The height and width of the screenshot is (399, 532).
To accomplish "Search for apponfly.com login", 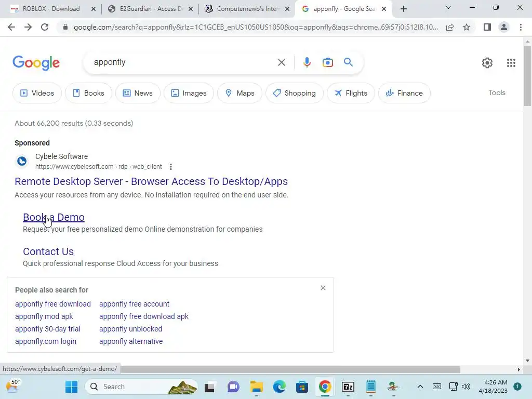I will click(46, 341).
